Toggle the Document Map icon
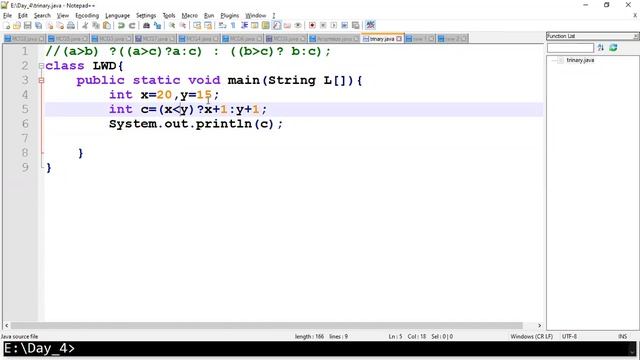Screen dimensions: 640x360 [x=265, y=25]
